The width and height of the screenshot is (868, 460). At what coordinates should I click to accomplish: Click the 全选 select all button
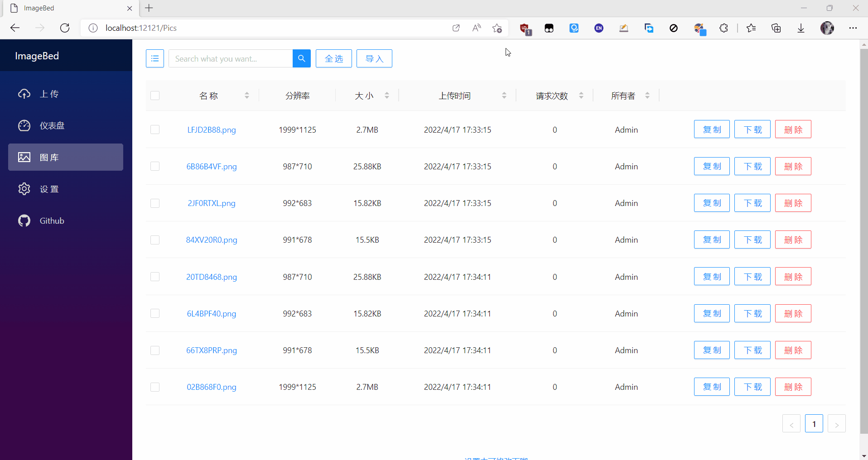[333, 58]
